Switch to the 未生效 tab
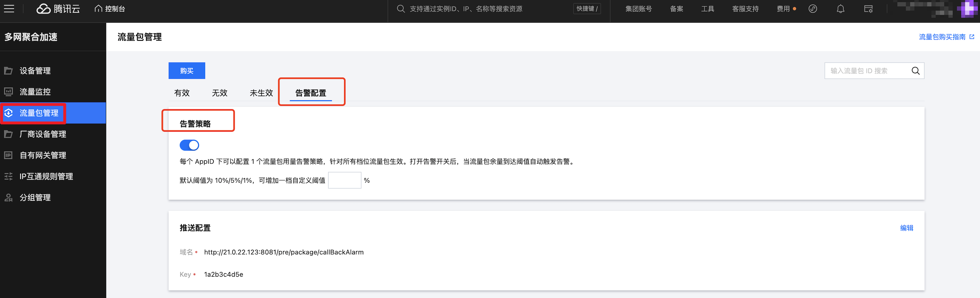This screenshot has width=980, height=298. (261, 93)
